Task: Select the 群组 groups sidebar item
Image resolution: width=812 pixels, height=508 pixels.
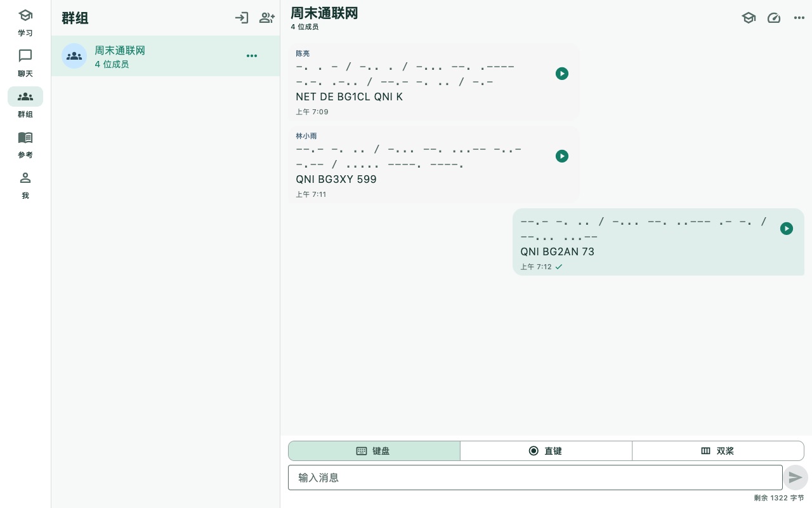Action: click(x=25, y=104)
